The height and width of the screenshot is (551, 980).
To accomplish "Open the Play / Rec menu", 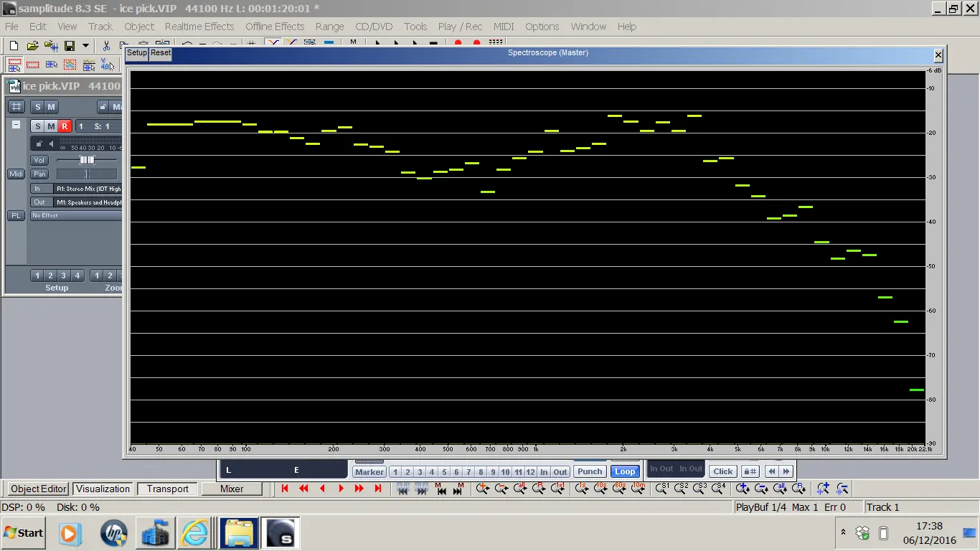I will coord(460,27).
